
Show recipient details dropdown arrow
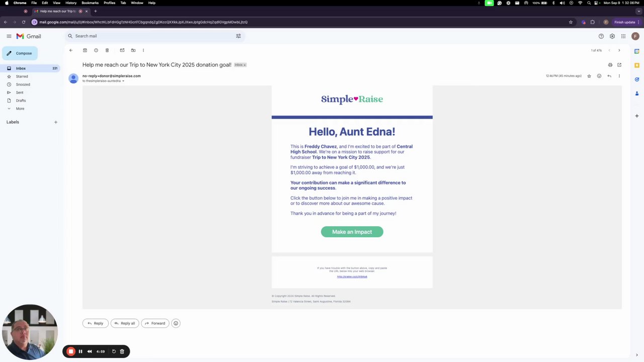(x=123, y=81)
